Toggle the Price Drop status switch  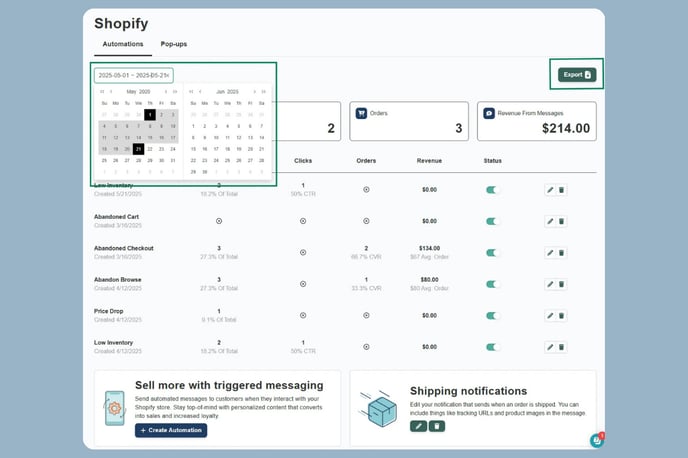(492, 316)
